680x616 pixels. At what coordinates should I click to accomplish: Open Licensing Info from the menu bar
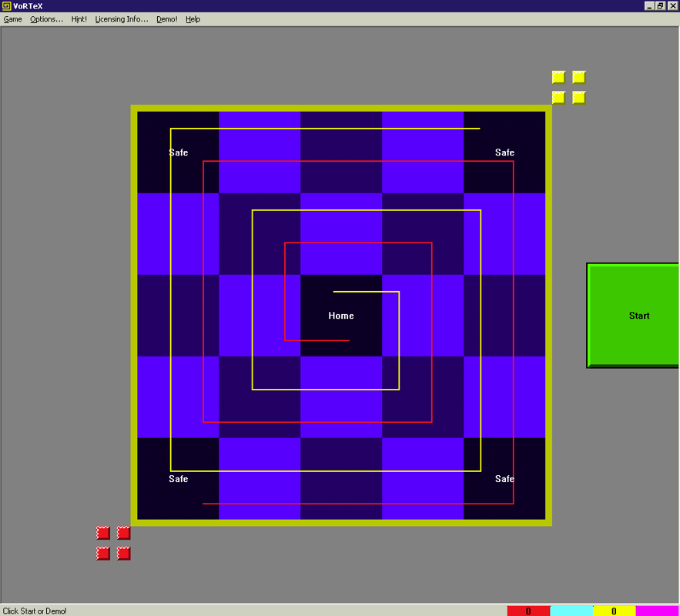tap(120, 19)
